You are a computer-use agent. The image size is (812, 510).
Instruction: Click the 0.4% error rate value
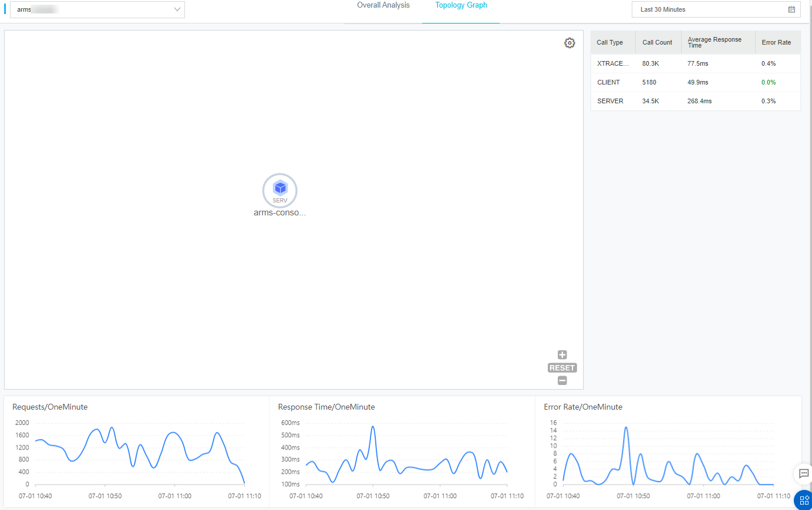coord(769,63)
